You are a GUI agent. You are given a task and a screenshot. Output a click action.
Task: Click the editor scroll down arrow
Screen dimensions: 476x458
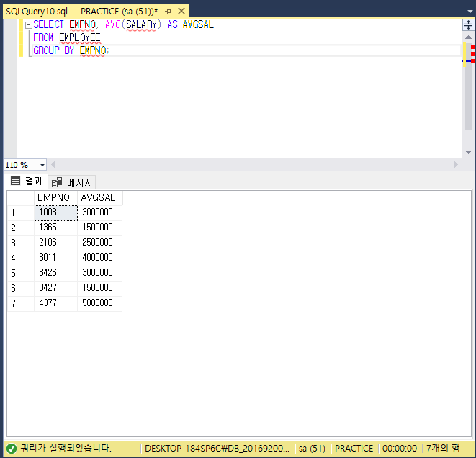coord(468,152)
